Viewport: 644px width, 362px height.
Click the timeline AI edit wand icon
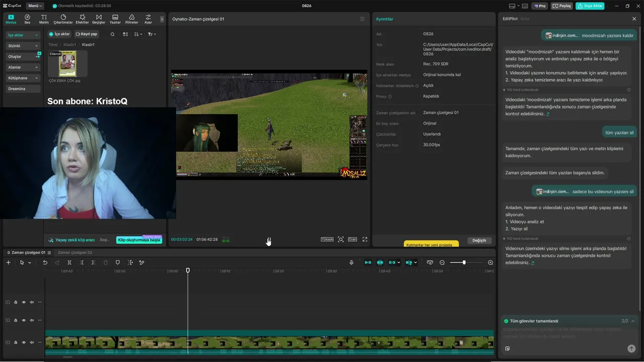(142, 262)
